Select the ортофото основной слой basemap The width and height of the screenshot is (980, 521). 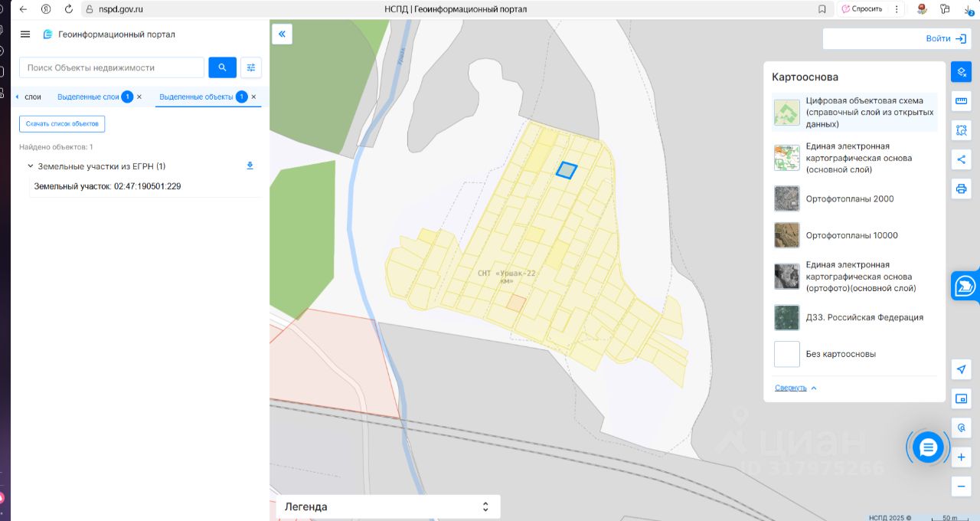(x=854, y=277)
